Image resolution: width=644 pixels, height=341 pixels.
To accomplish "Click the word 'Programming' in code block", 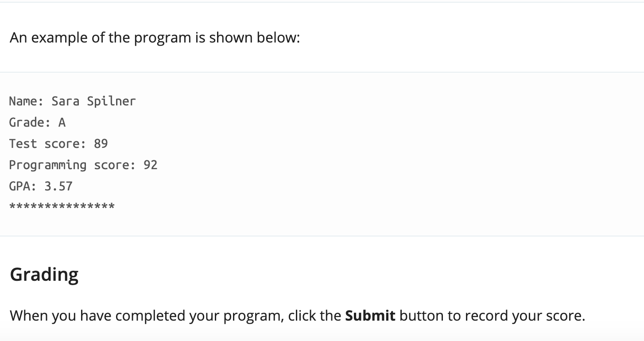I will (48, 165).
